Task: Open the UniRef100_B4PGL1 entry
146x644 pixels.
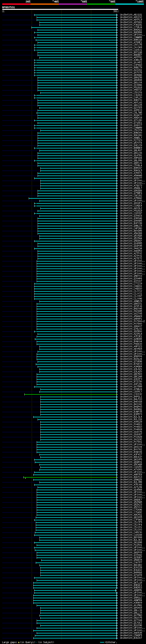Action: pos(131,397)
